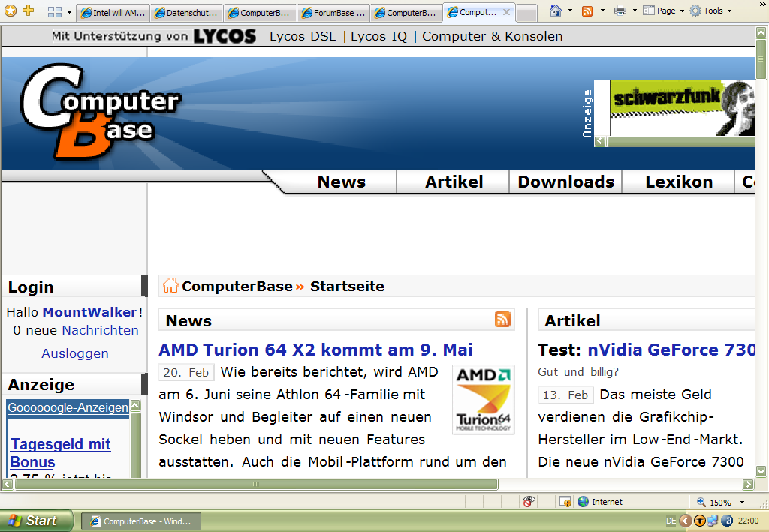Viewport: 769px width, 532px height.
Task: Click the Print icon in toolbar
Action: [620, 11]
